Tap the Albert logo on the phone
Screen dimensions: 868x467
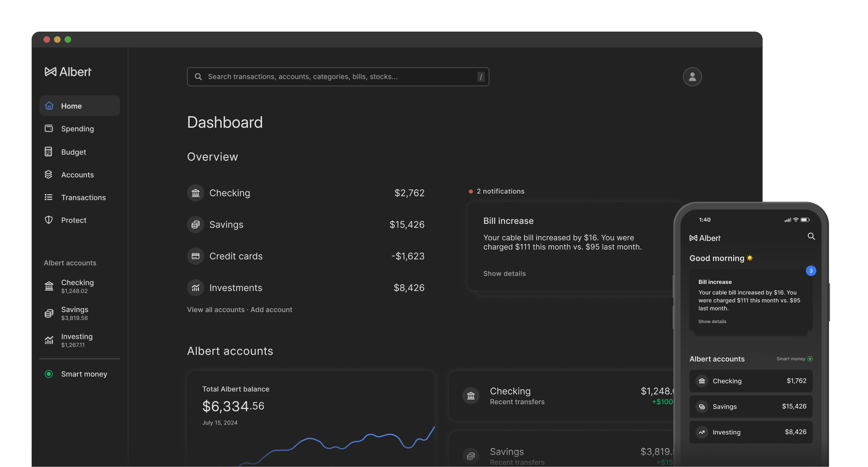705,238
